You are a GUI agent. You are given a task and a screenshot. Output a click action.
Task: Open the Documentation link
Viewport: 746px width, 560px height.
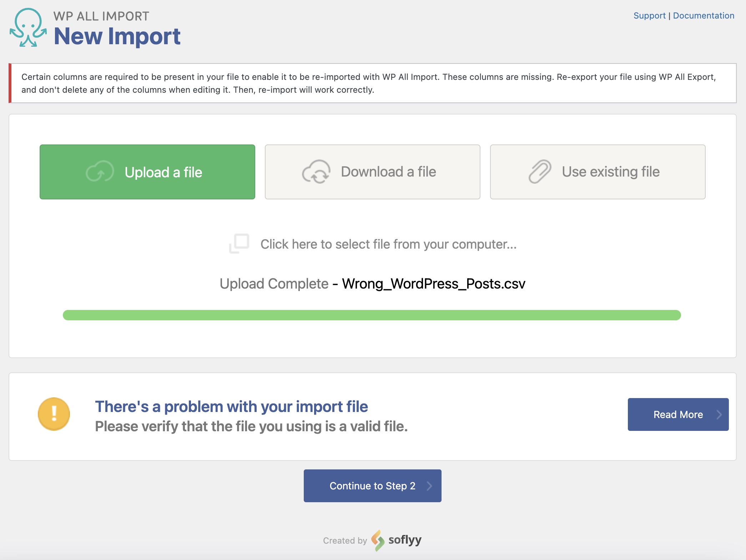(703, 16)
